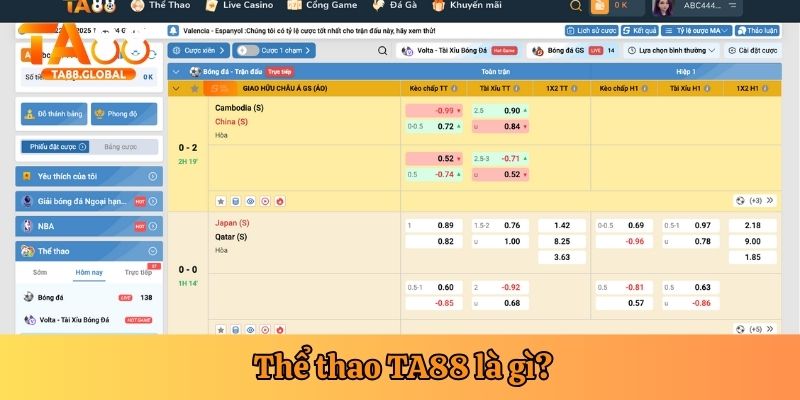Click the 1X2 TT info icon
Viewport: 800px width, 400px height.
574,88
